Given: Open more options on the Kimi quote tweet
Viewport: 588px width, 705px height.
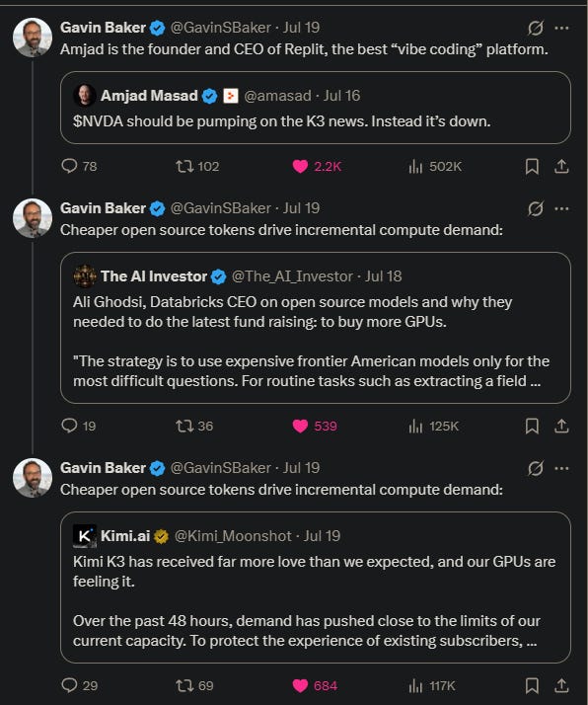Looking at the screenshot, I should click(561, 468).
